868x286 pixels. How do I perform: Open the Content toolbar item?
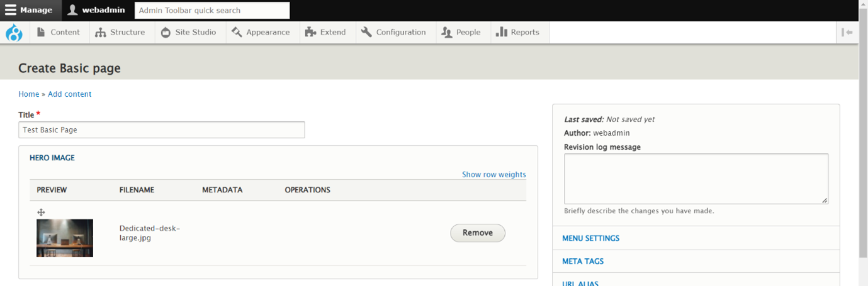pos(59,33)
